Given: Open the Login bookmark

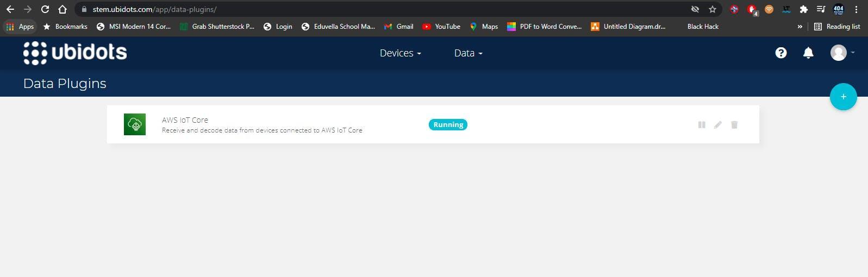Looking at the screenshot, I should [278, 27].
